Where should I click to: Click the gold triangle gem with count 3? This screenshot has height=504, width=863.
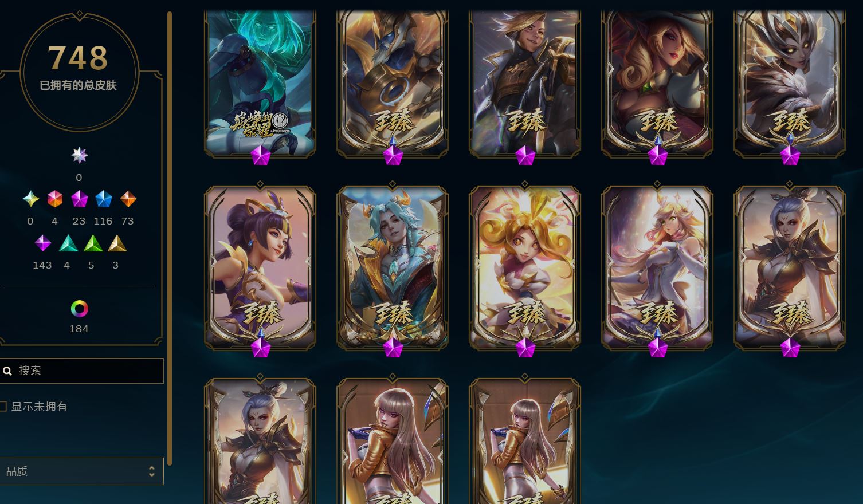pyautogui.click(x=116, y=243)
